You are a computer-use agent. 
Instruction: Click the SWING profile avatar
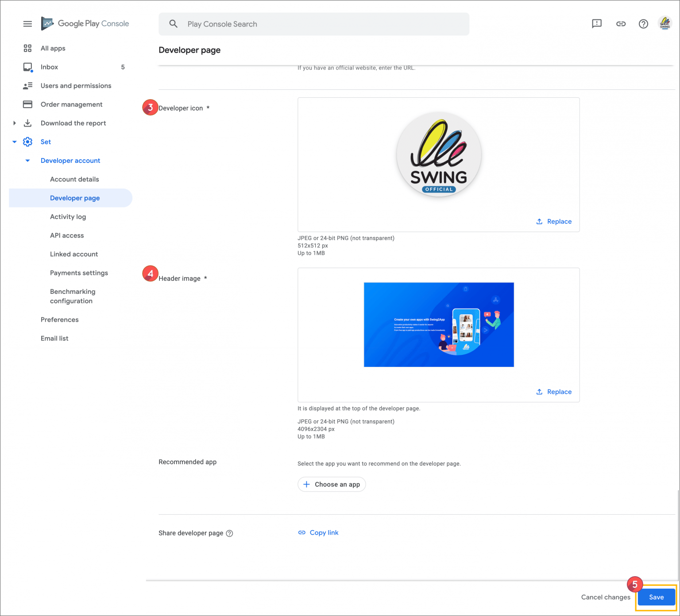coord(665,23)
